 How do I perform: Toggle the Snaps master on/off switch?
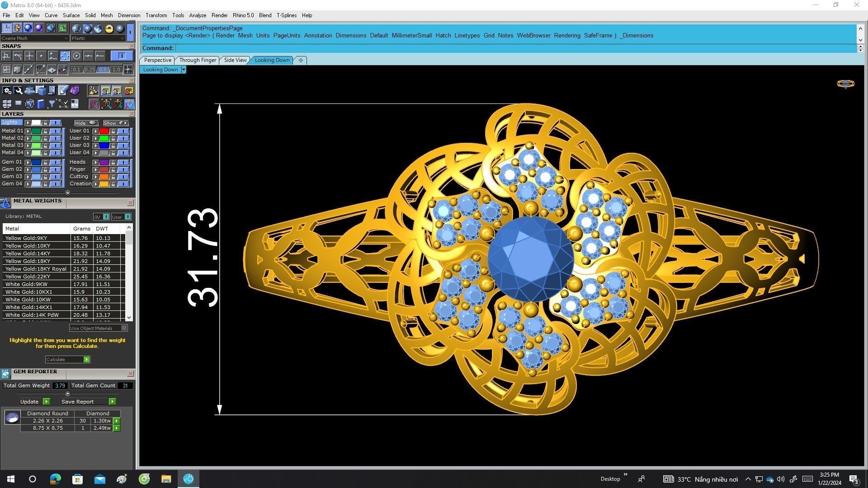click(x=122, y=56)
